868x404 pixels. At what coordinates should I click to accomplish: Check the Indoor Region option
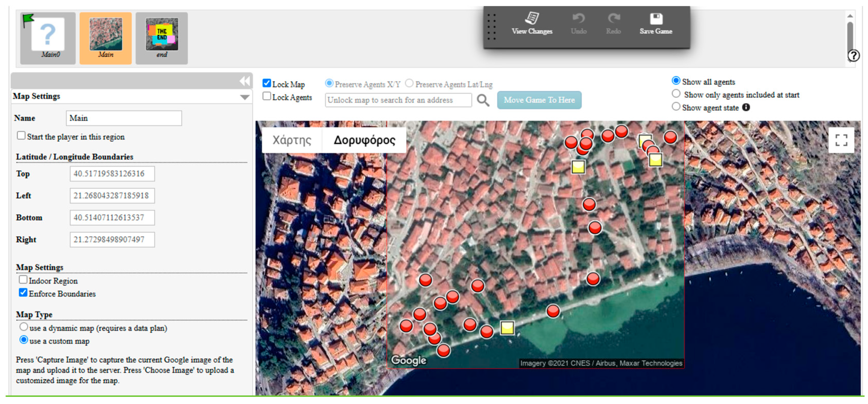tap(23, 280)
